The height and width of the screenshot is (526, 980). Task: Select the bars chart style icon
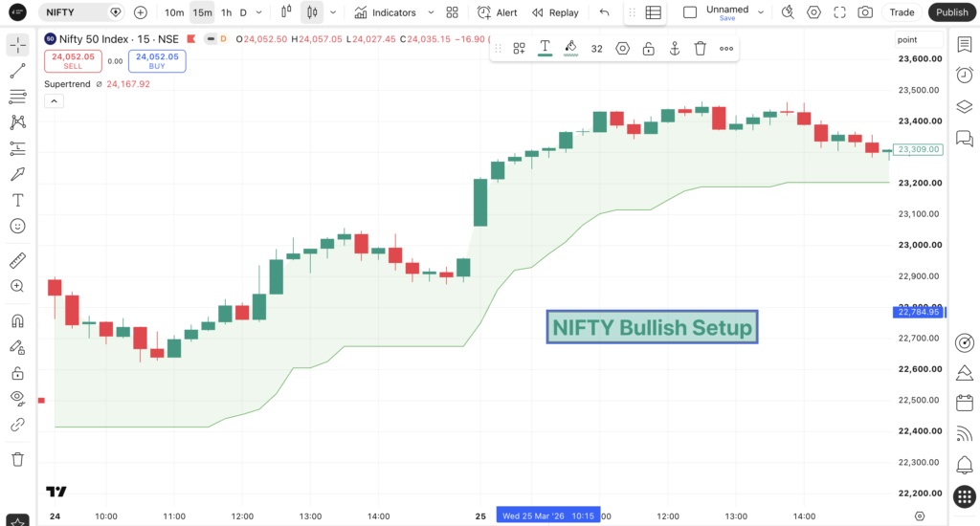pos(286,11)
